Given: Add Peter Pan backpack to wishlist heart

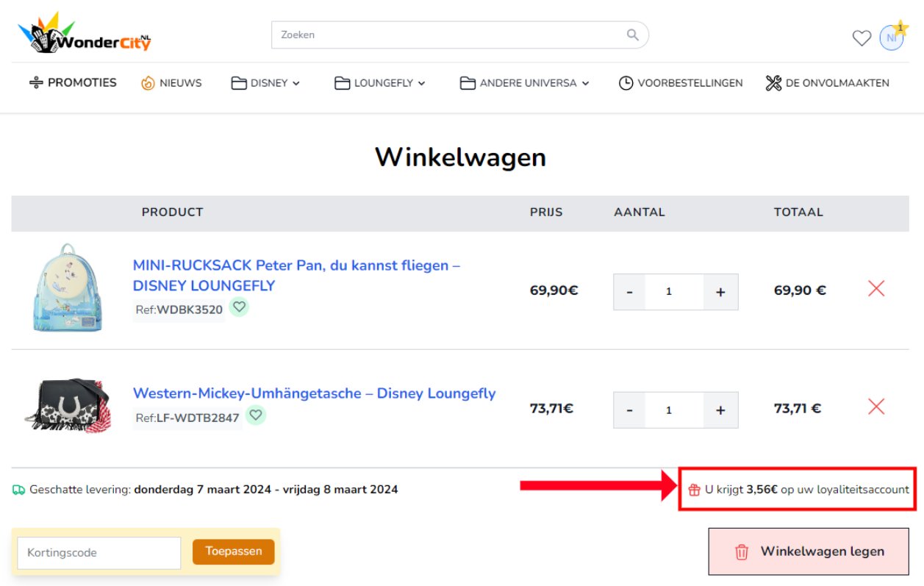Looking at the screenshot, I should pyautogui.click(x=239, y=307).
